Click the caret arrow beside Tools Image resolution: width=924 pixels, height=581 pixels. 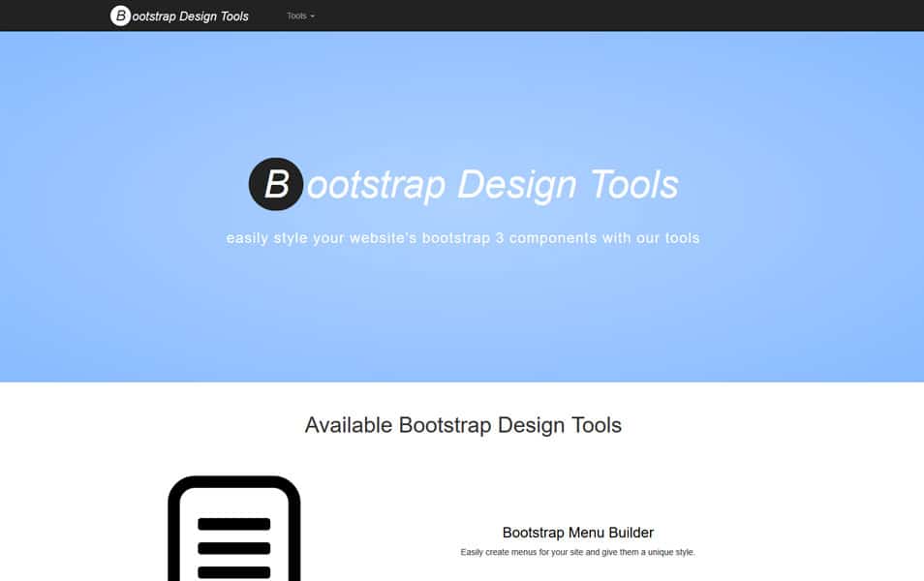[313, 15]
